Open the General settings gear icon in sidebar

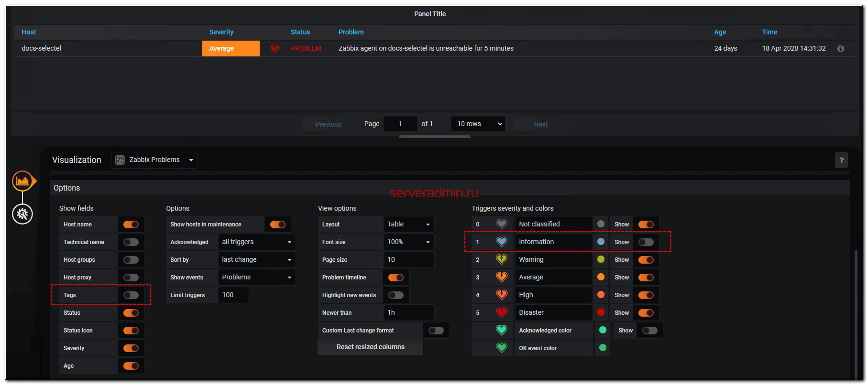pyautogui.click(x=22, y=214)
